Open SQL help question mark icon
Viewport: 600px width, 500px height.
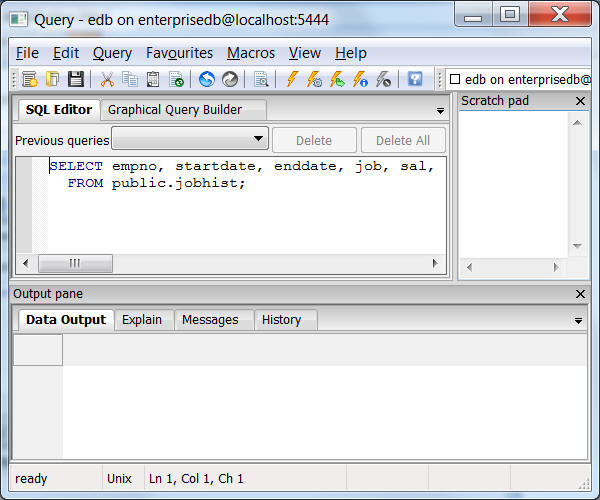415,80
